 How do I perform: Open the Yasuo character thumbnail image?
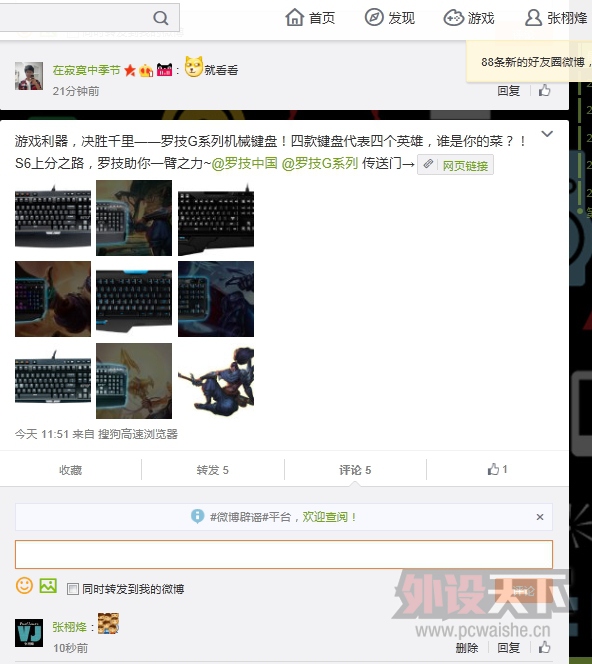coord(216,381)
